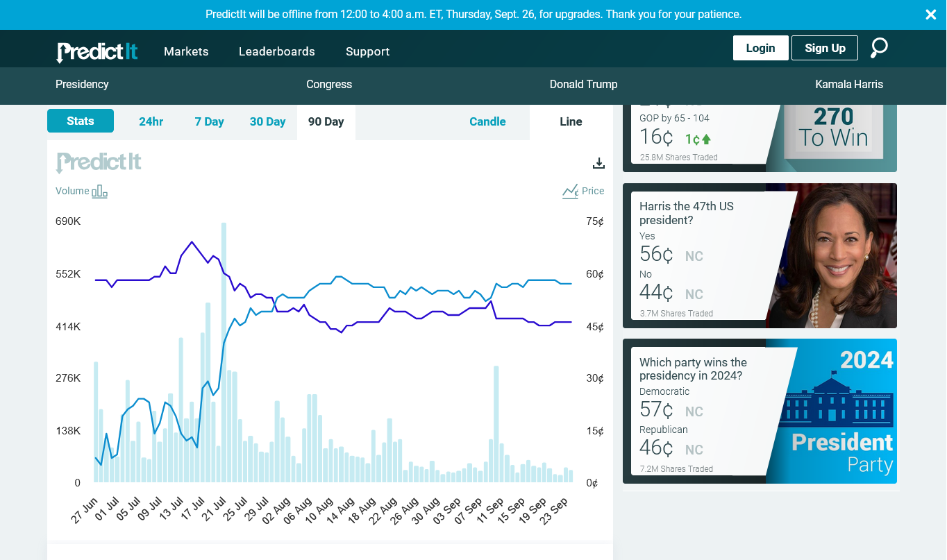Go to the Presidency category

[82, 84]
